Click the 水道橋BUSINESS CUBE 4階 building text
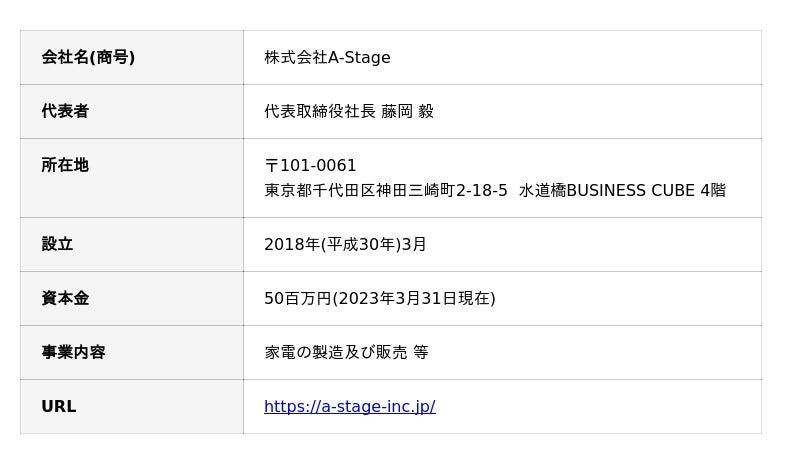Screen dimensions: 800x464 pyautogui.click(x=622, y=190)
